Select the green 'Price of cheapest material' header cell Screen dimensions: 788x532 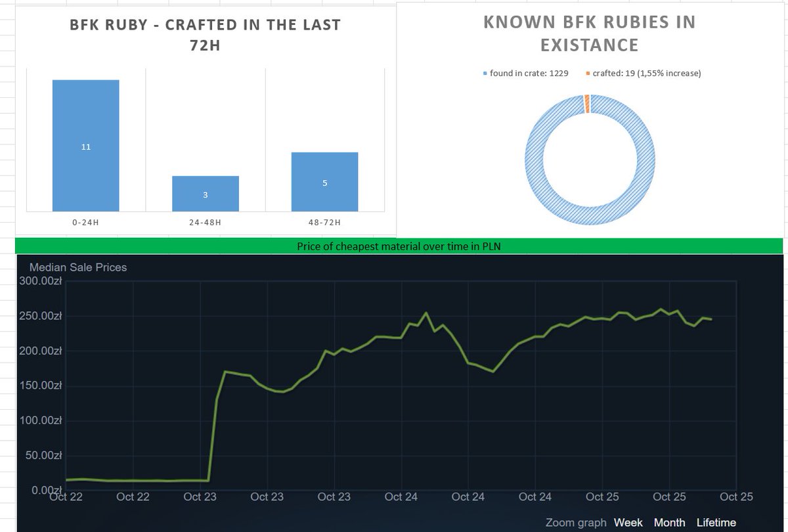tap(399, 246)
